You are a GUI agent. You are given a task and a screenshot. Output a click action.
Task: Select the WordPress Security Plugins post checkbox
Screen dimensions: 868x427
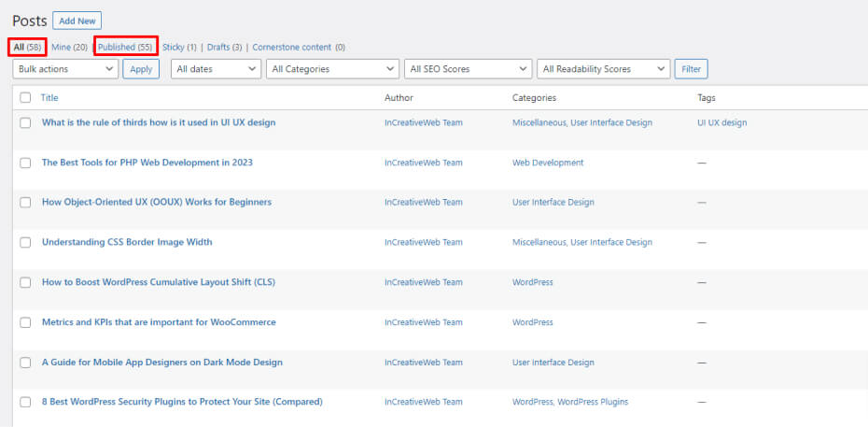point(25,402)
